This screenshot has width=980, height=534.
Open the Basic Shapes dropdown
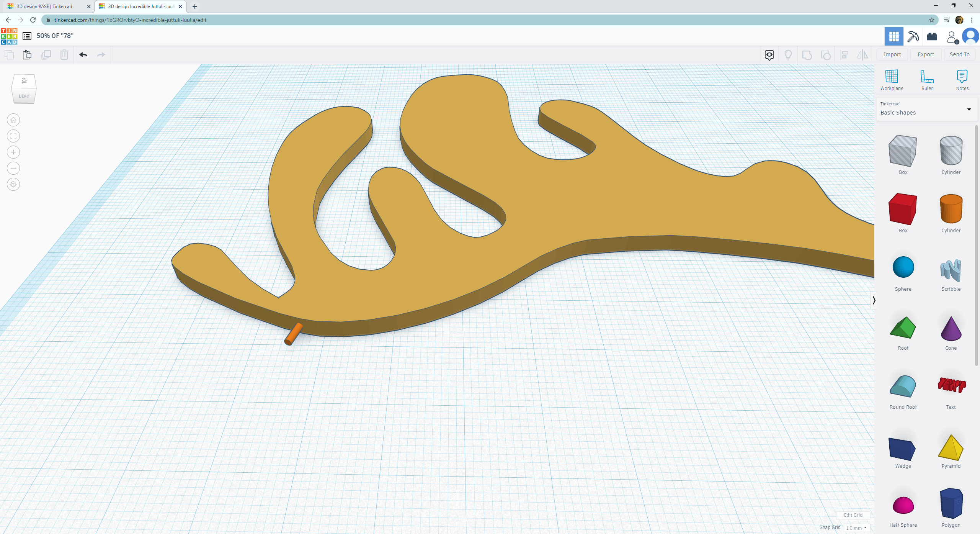point(926,111)
